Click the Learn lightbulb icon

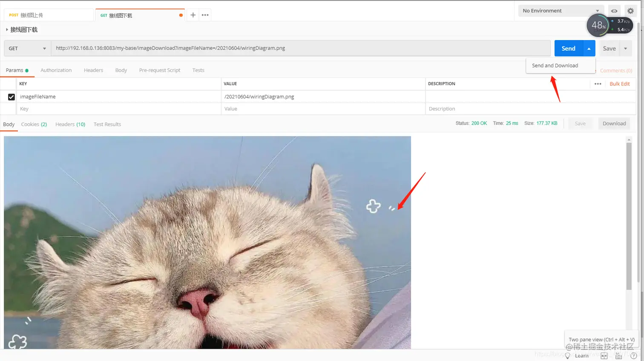(x=567, y=356)
